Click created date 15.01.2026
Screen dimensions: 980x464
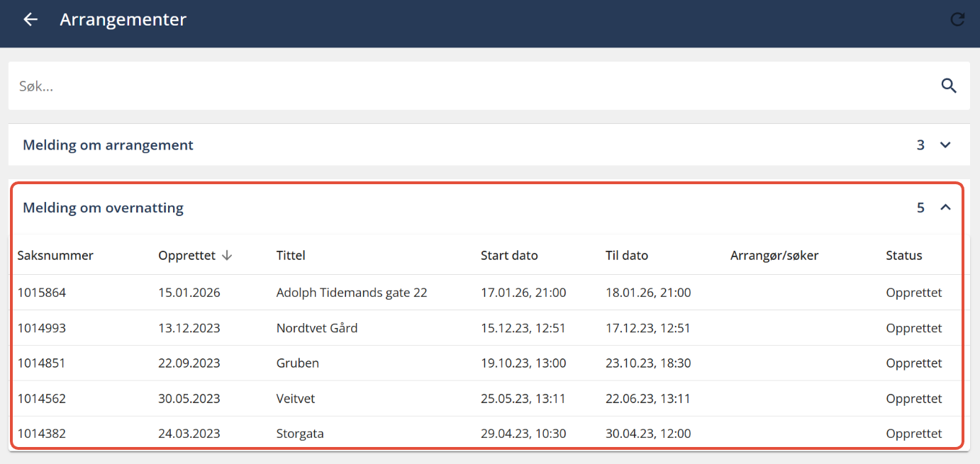coord(189,293)
